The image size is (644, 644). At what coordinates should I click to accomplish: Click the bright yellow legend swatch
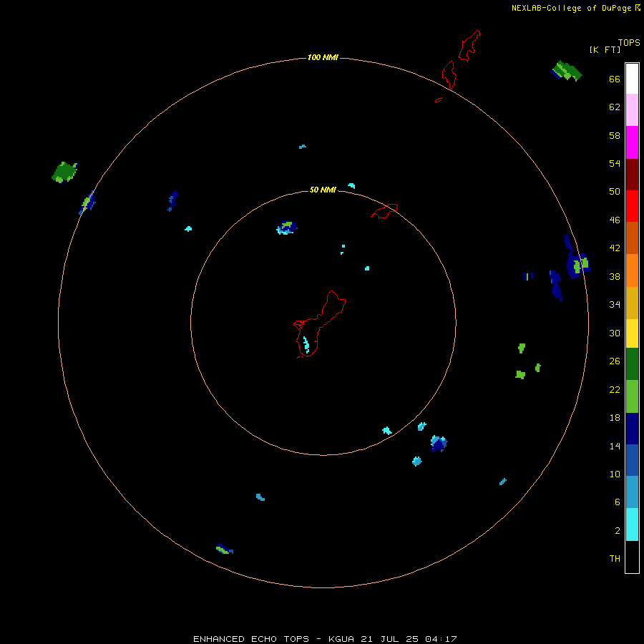tap(632, 333)
